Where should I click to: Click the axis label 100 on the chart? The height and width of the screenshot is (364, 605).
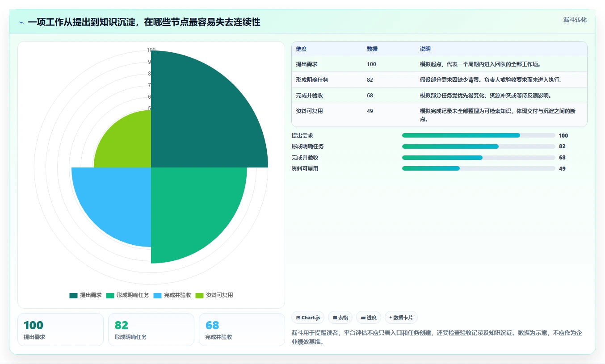151,50
